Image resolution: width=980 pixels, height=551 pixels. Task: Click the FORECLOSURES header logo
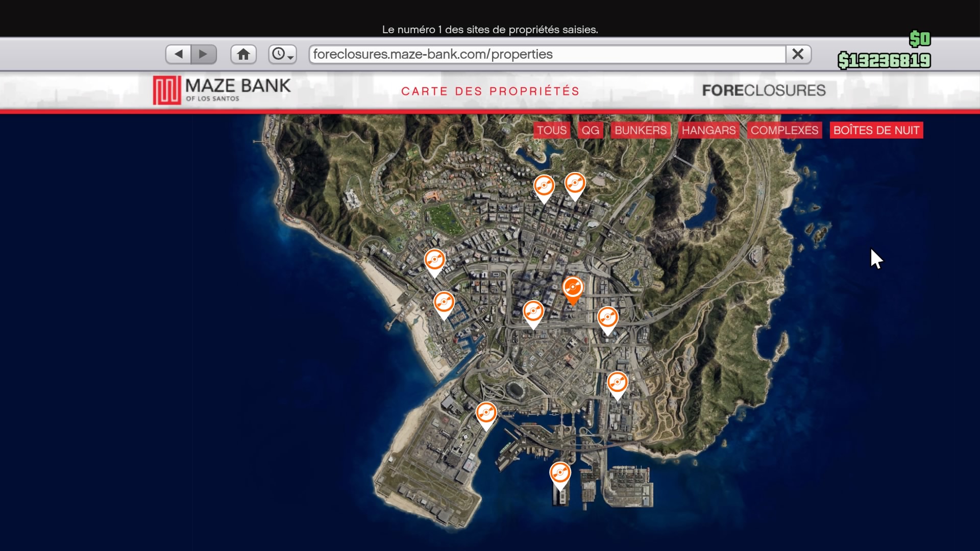click(764, 90)
